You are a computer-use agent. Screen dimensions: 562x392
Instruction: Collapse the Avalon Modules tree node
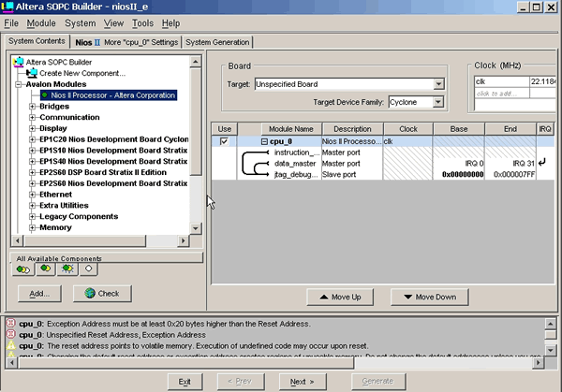coord(19,84)
